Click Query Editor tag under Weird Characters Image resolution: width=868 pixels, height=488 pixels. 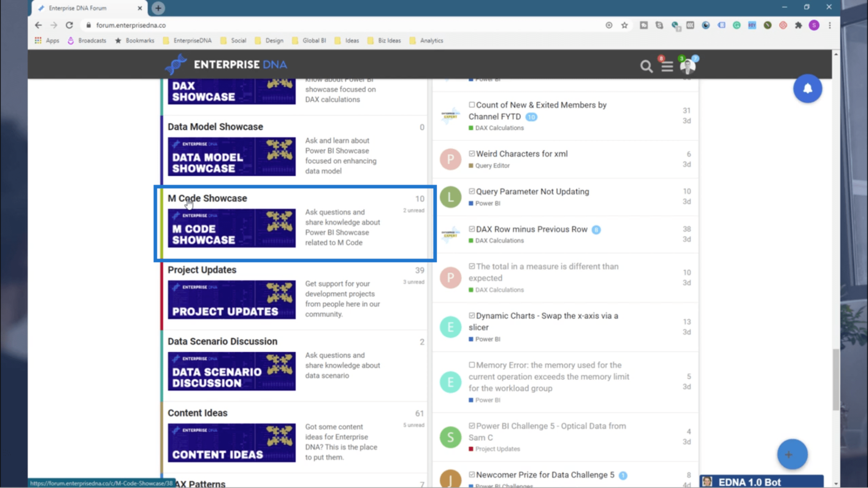pos(489,166)
